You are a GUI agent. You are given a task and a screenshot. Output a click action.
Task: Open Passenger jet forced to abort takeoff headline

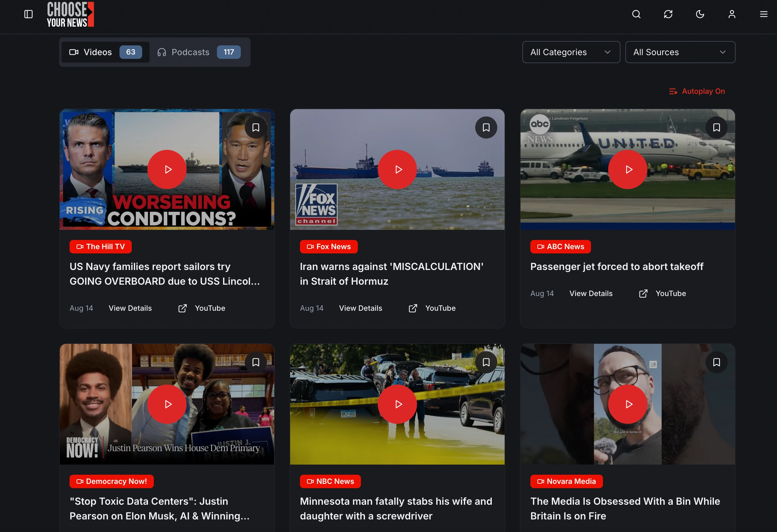pyautogui.click(x=617, y=267)
